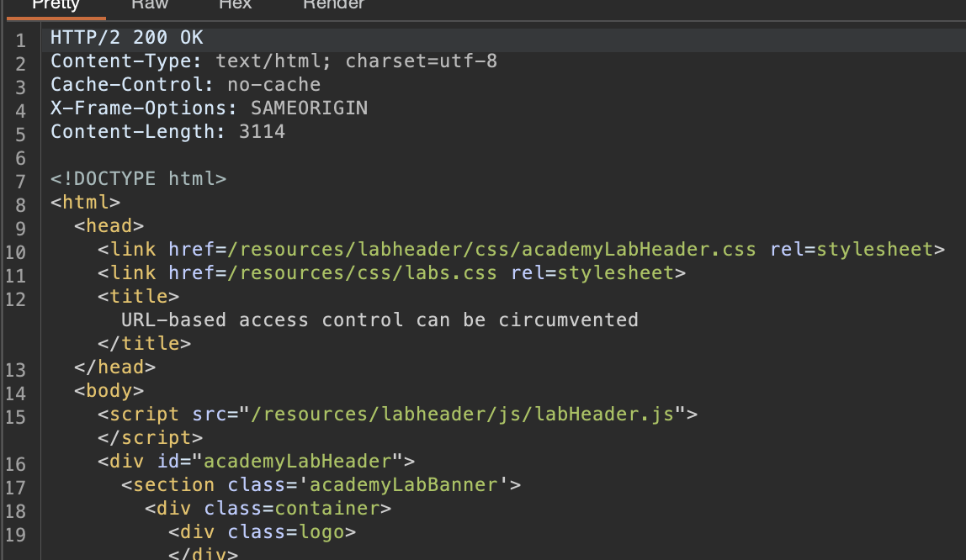The height and width of the screenshot is (560, 966).
Task: Click the DOCTYPE html declaration
Action: (138, 179)
